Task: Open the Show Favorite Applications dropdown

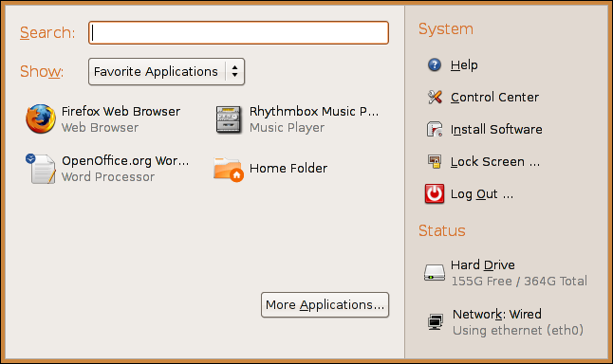Action: tap(167, 71)
